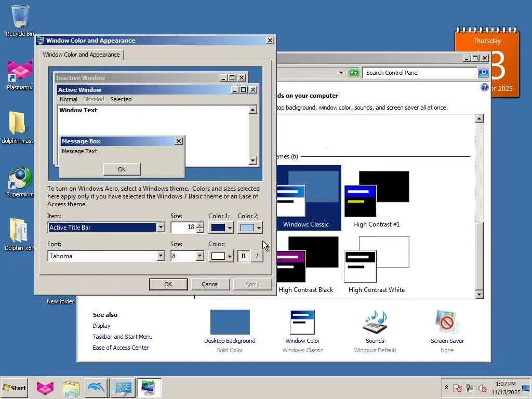Increase the item Size spinner value
532x399 pixels.
[200, 224]
